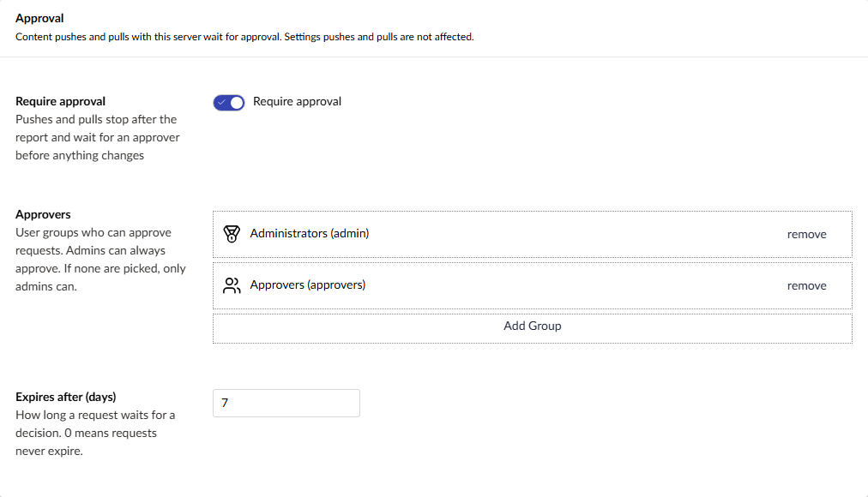The image size is (868, 497).
Task: Select the Administrators (admin) row text
Action: tap(310, 233)
